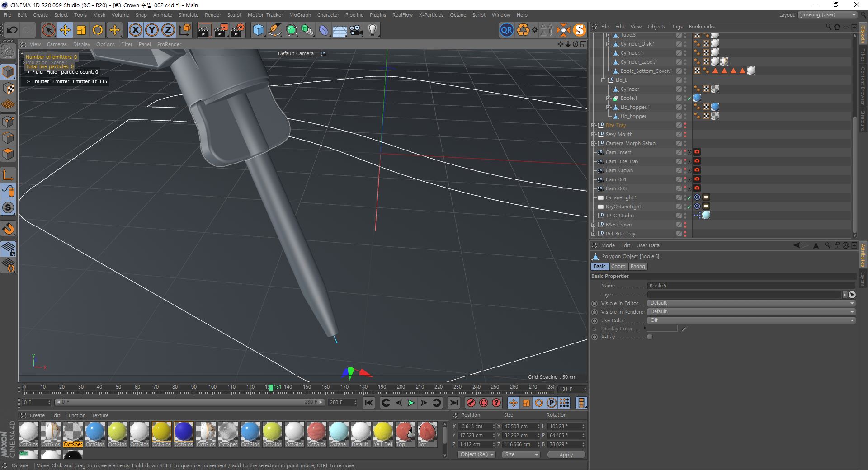Switch to Edges mode icon
This screenshot has width=868, height=470.
[8, 138]
